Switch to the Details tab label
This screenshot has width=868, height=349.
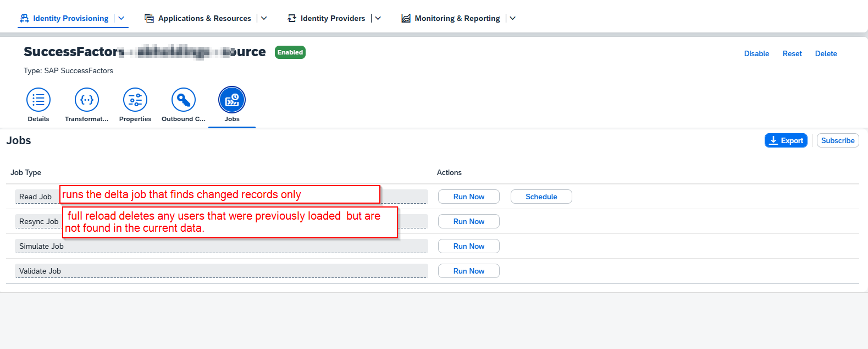(38, 119)
